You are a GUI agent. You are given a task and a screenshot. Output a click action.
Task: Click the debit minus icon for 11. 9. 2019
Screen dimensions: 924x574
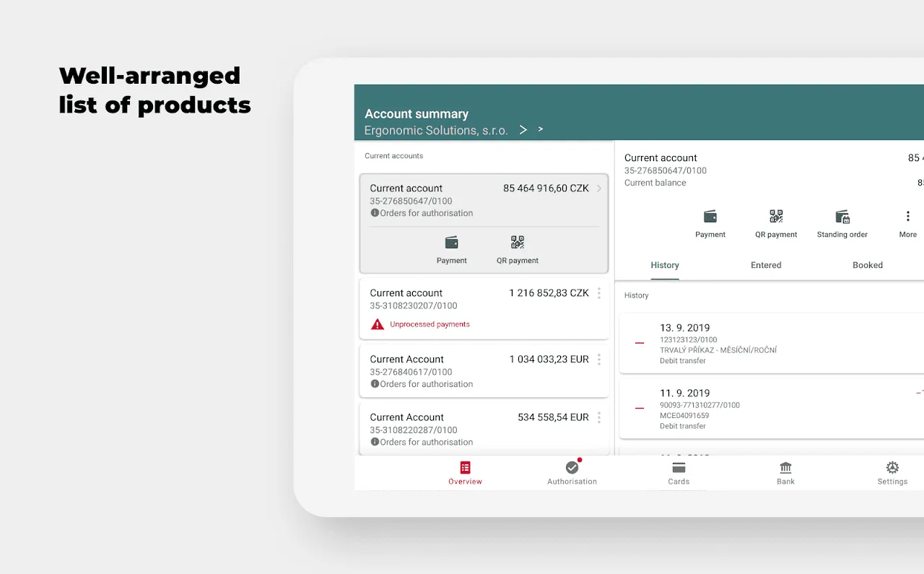point(640,409)
